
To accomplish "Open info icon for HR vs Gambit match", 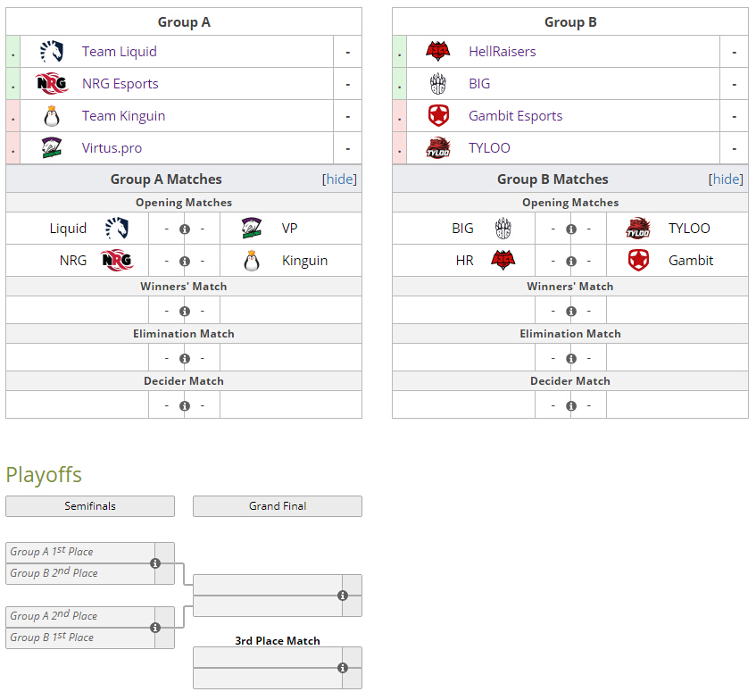I will click(571, 261).
